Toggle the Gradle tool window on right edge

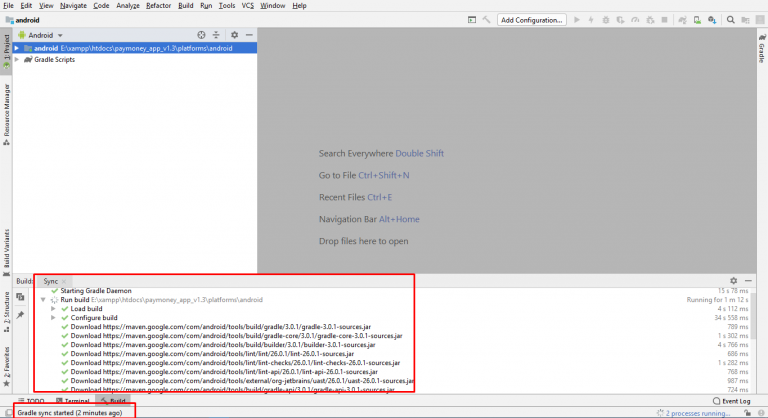tap(761, 52)
